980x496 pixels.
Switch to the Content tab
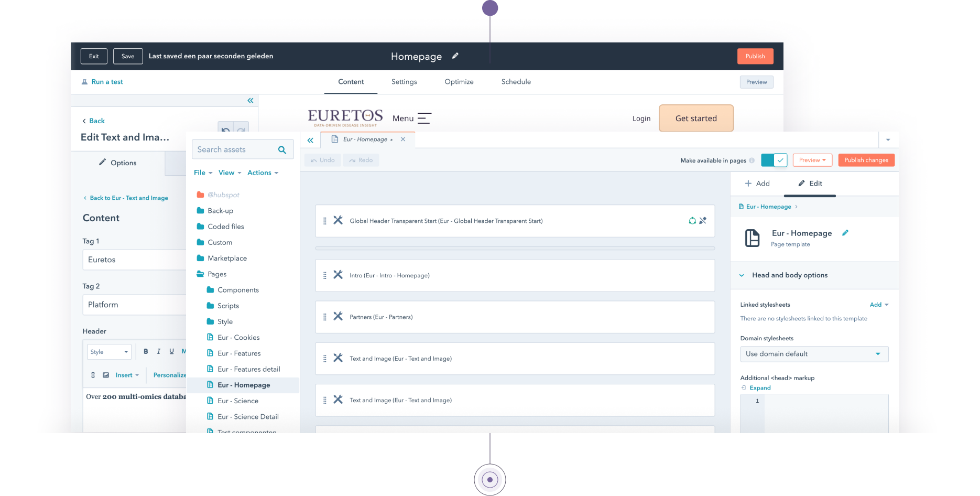[x=351, y=82]
